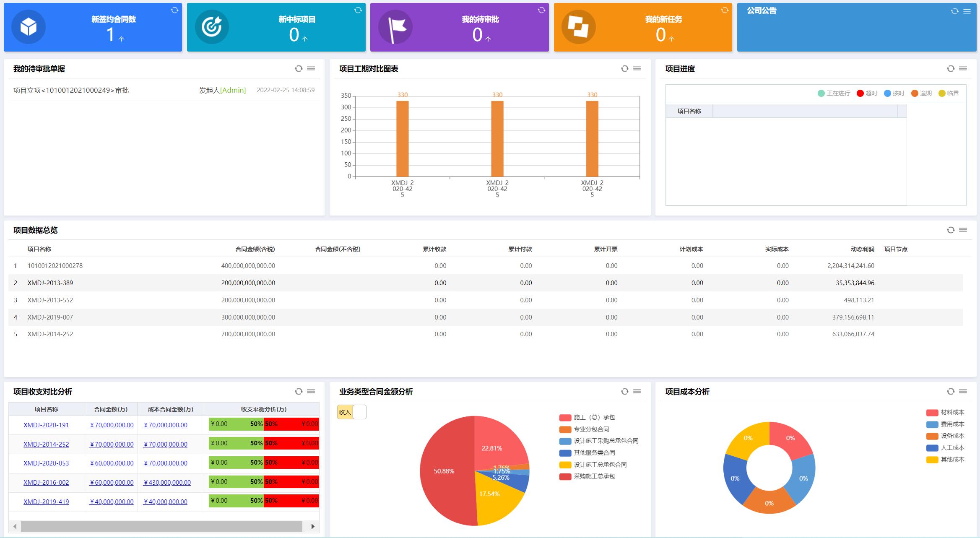Open the 公司公告 panel menu
This screenshot has width=980, height=538.
click(x=967, y=11)
